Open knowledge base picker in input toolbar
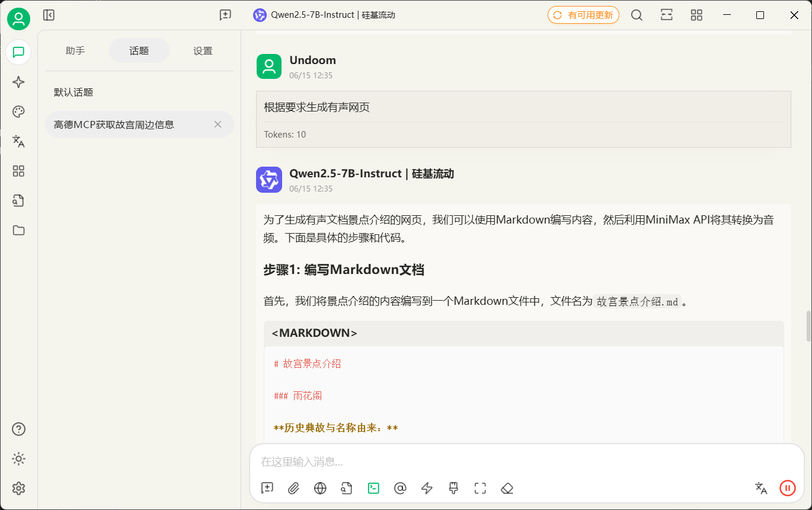Image resolution: width=812 pixels, height=510 pixels. (347, 488)
